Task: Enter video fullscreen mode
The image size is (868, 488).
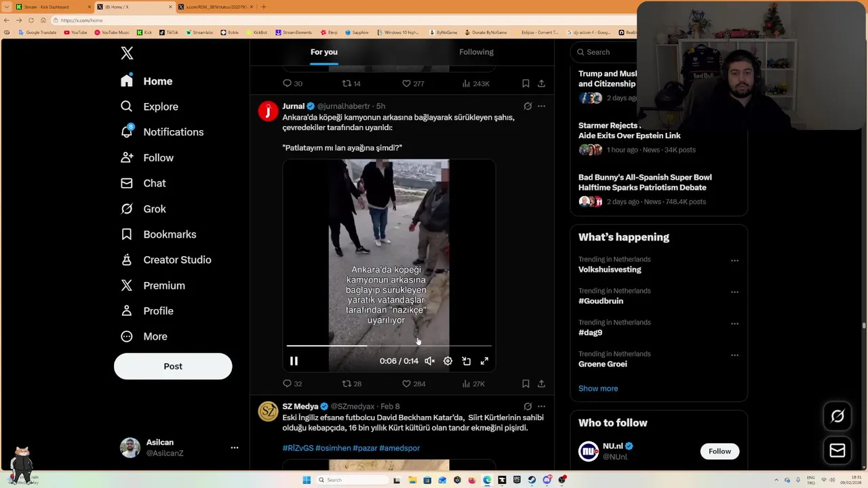Action: 484,361
